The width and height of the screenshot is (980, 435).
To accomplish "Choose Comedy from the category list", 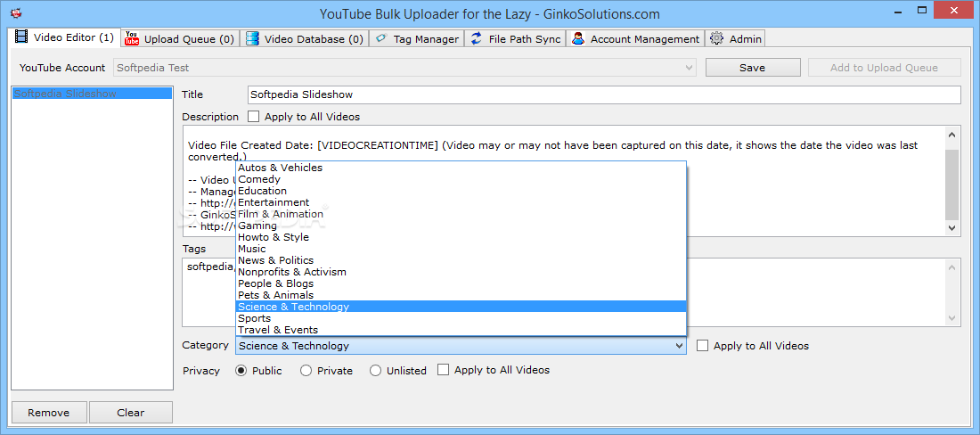I will 461,179.
